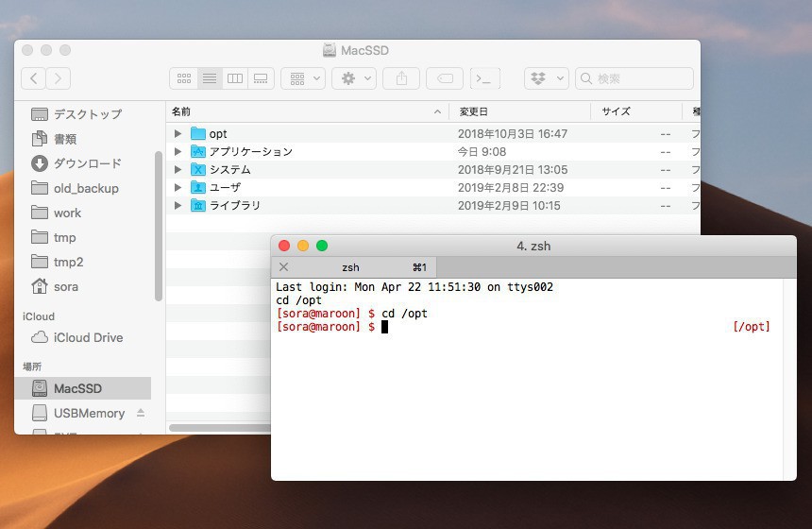
Task: Open Terminal here toolbar icon
Action: pyautogui.click(x=485, y=78)
